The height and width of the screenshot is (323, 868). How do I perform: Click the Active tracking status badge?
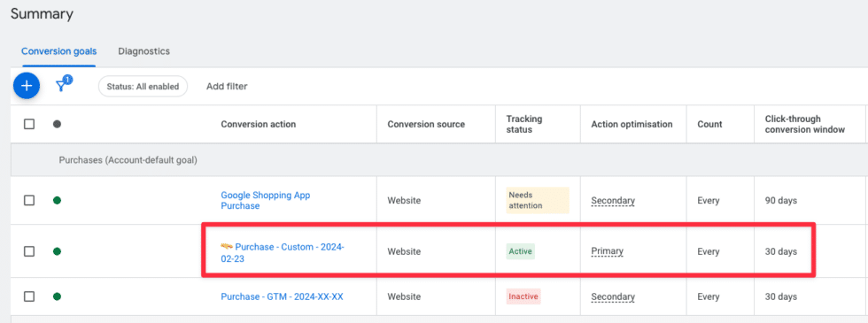[x=521, y=251]
